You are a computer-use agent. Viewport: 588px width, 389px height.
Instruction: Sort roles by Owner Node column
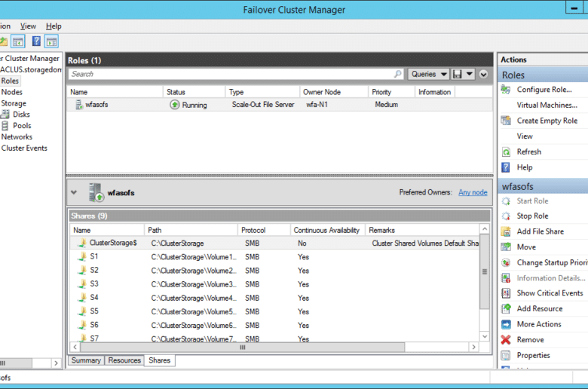click(x=334, y=92)
